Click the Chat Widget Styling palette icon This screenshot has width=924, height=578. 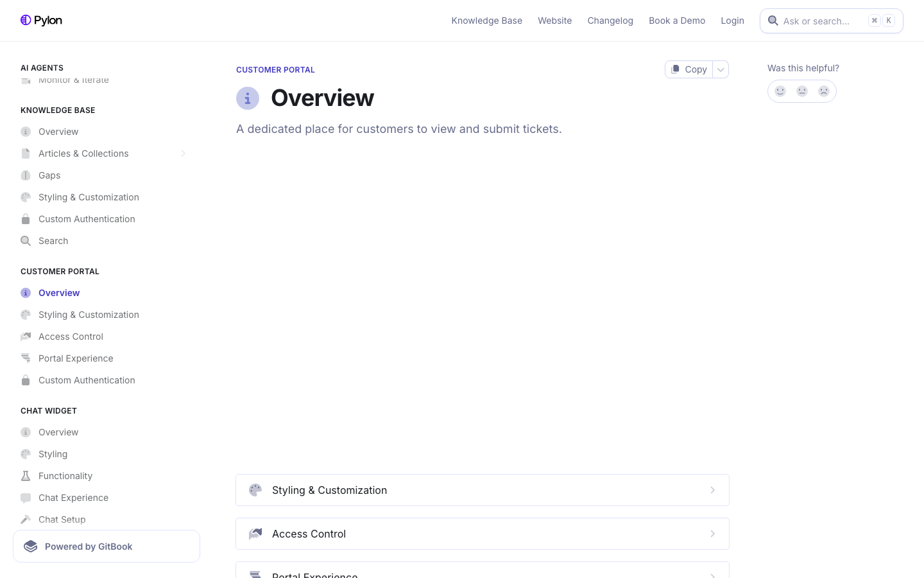pos(26,454)
